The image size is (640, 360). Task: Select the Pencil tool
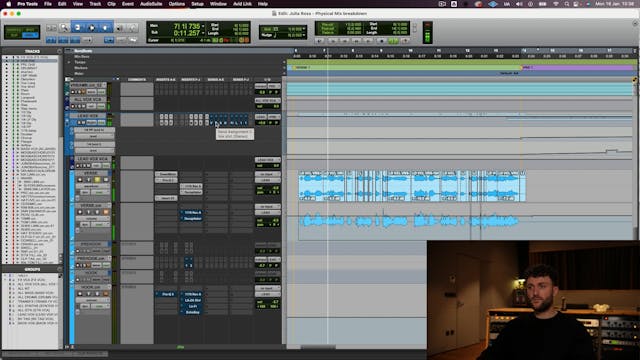point(132,28)
